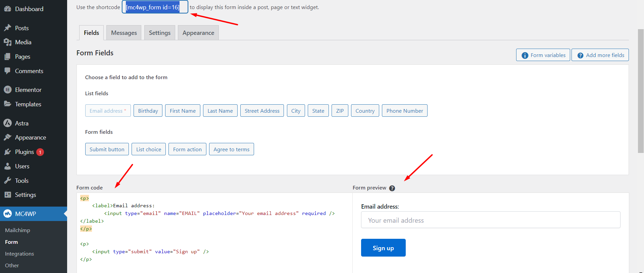Click the Elementor logo icon
644x273 pixels.
[7, 90]
